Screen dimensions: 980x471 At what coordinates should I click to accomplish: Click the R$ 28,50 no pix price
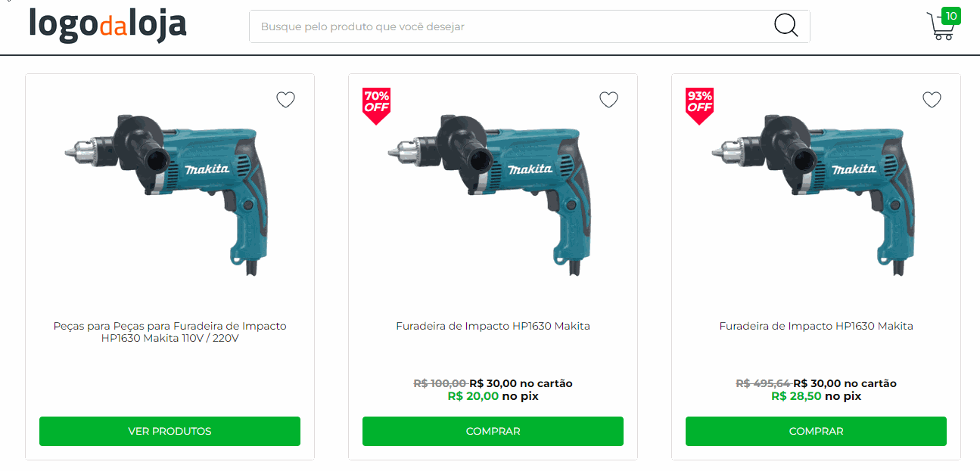point(816,396)
